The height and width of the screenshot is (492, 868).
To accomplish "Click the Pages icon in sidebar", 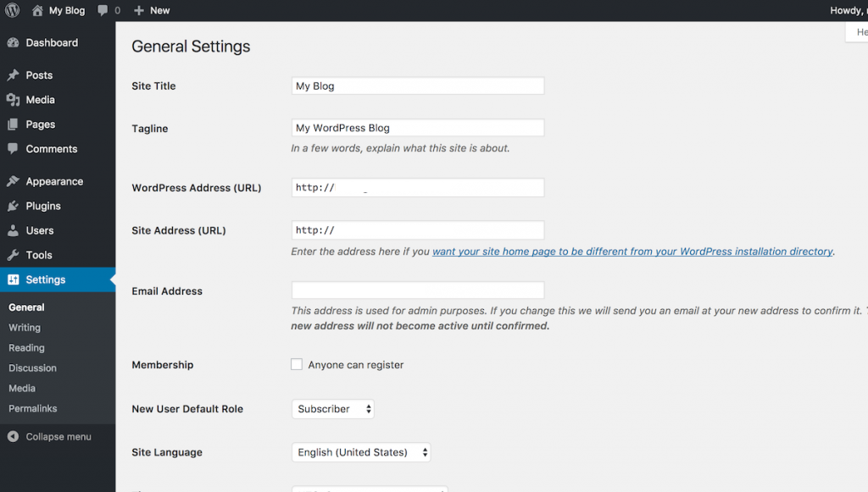I will pyautogui.click(x=14, y=124).
